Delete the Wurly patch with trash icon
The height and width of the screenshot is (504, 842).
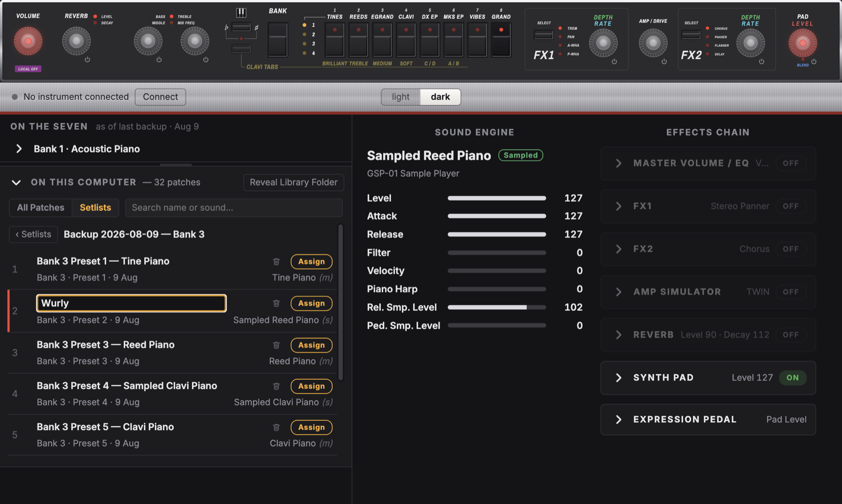tap(276, 303)
